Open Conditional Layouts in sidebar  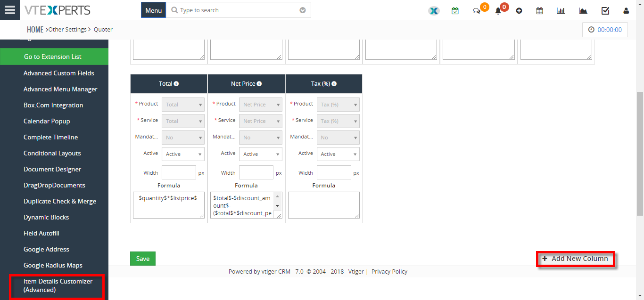pos(52,153)
